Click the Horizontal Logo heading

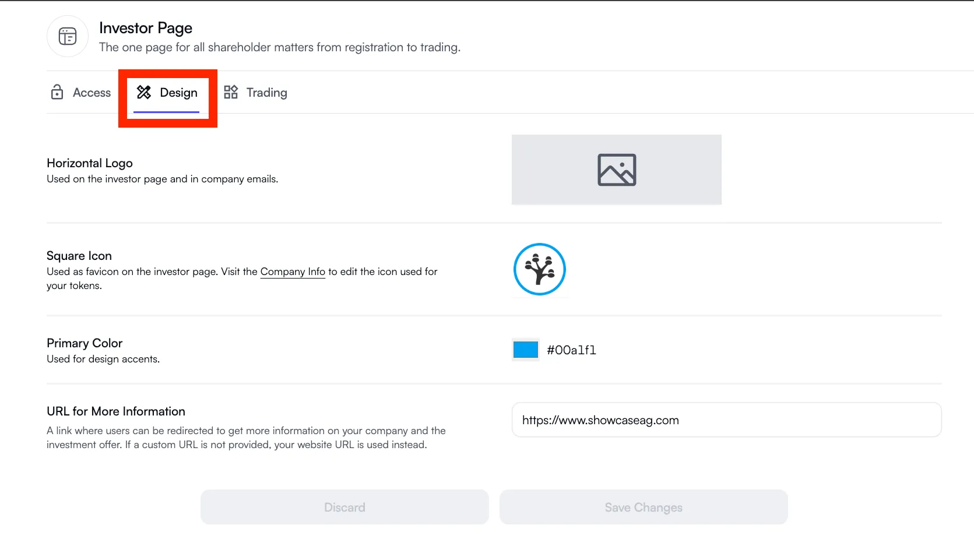coord(90,163)
